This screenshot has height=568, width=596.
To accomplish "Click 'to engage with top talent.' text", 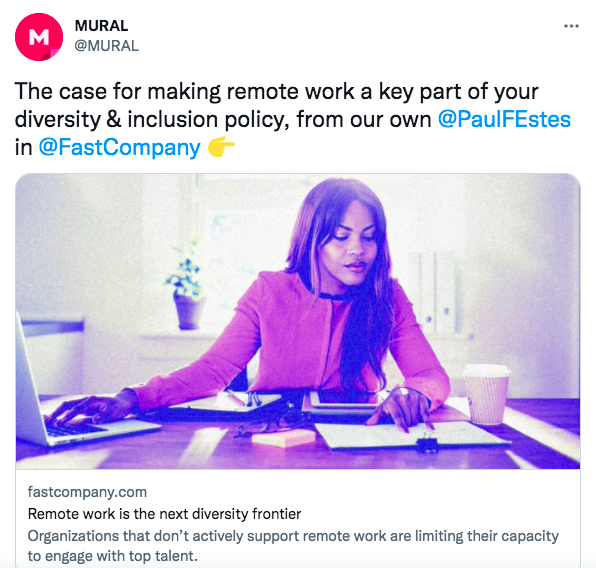I will point(113,556).
